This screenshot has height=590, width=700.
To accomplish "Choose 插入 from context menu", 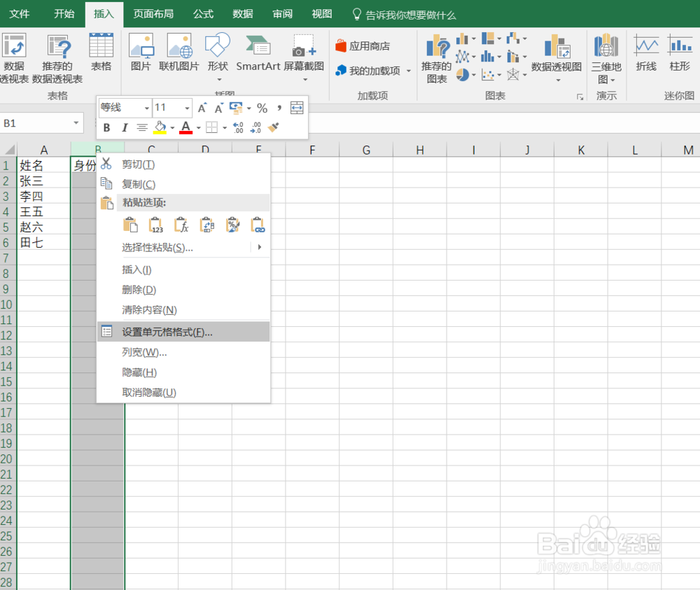I will click(183, 269).
